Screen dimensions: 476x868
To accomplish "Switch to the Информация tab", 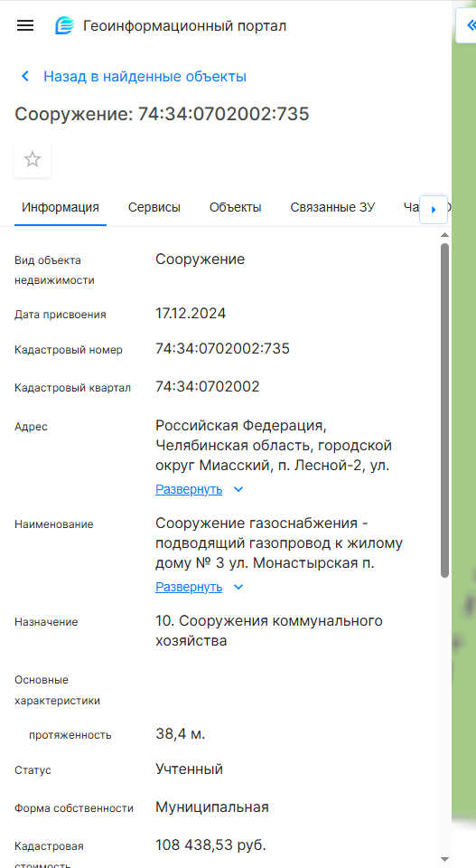I will 61,208.
